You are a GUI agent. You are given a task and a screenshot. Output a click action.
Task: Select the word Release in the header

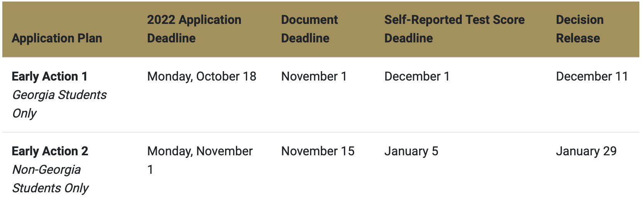[x=578, y=38]
